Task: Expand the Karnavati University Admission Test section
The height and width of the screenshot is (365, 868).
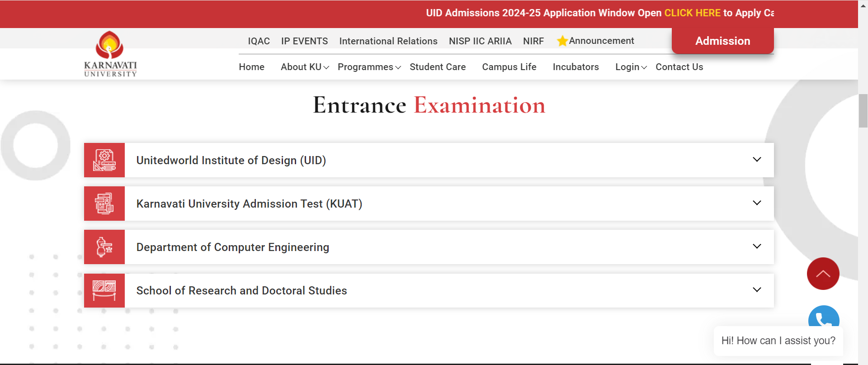Action: point(757,203)
